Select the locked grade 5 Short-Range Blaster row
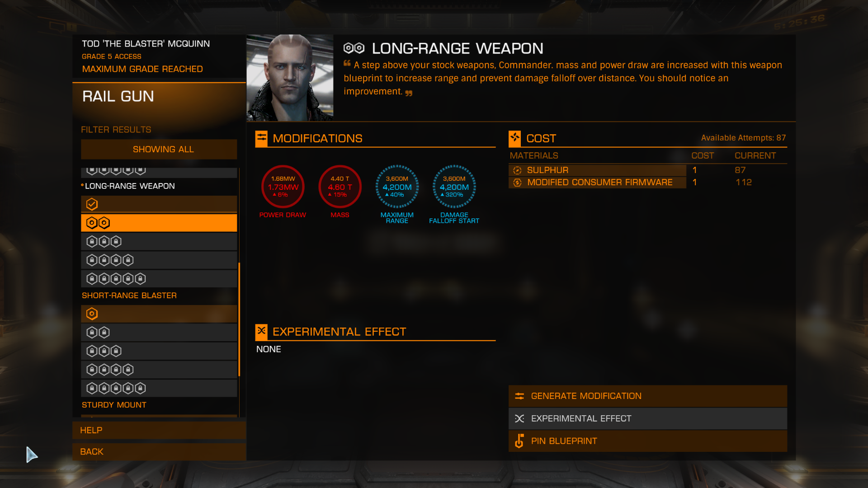 pos(159,388)
